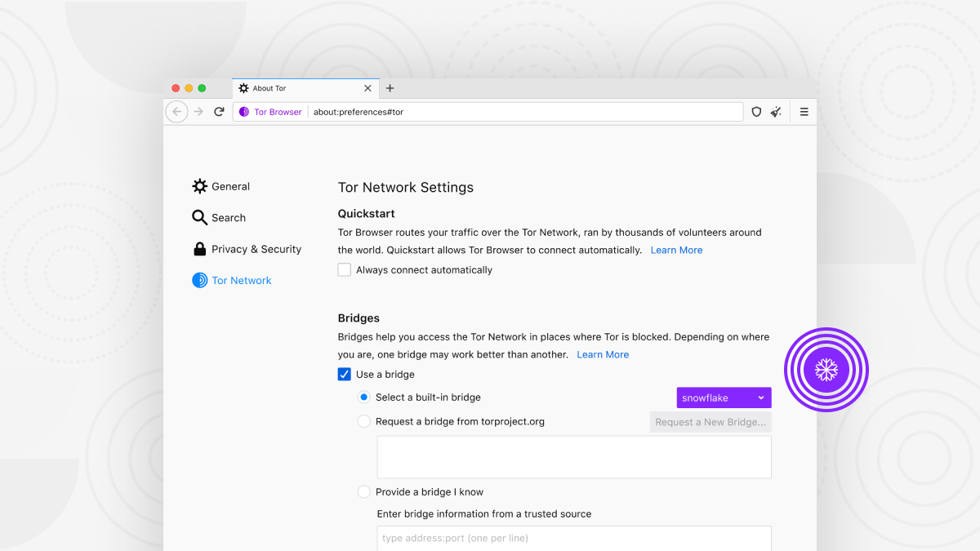Open the shield security level icon
The image size is (980, 551).
(756, 112)
